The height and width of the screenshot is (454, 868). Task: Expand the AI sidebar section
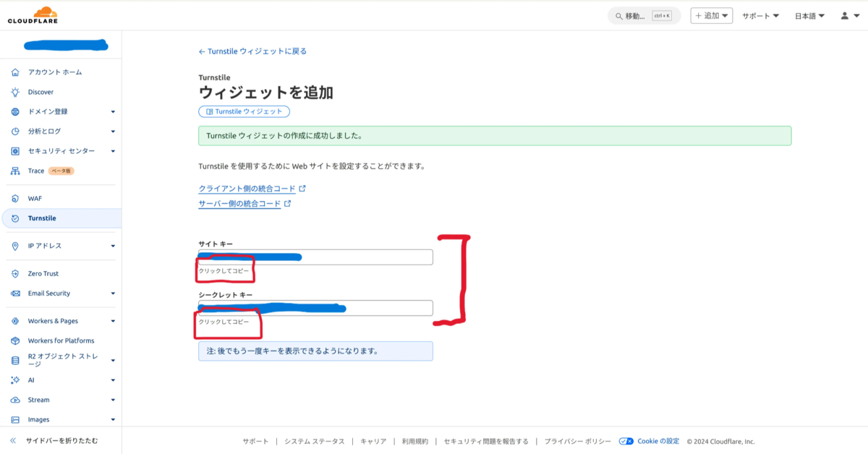click(x=113, y=380)
